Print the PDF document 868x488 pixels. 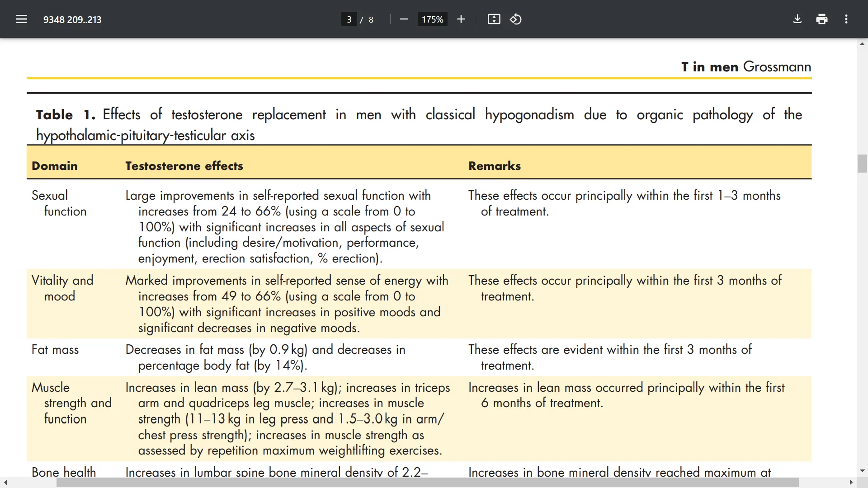coord(822,19)
